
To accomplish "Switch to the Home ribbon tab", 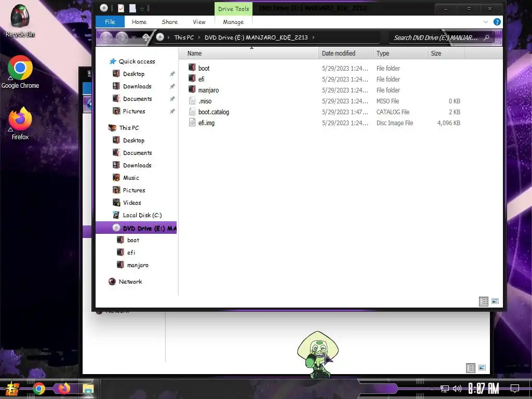I will coord(139,22).
